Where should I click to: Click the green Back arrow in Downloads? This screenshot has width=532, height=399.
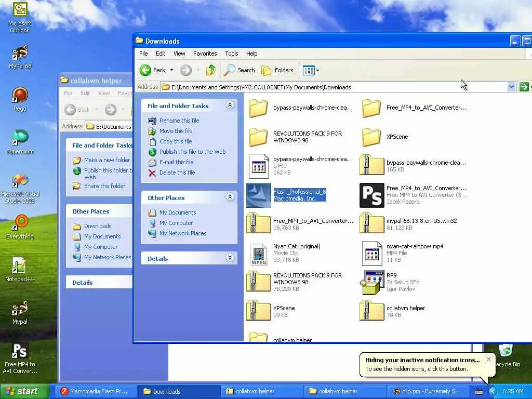pos(152,70)
